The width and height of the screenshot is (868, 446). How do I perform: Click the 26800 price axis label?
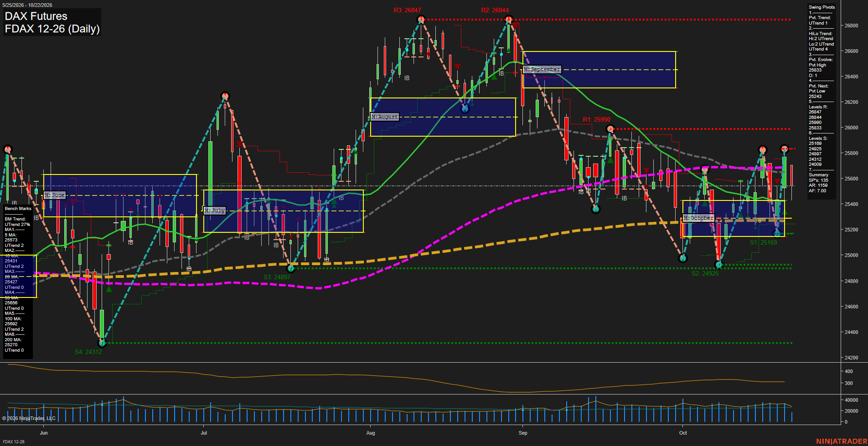[852, 26]
